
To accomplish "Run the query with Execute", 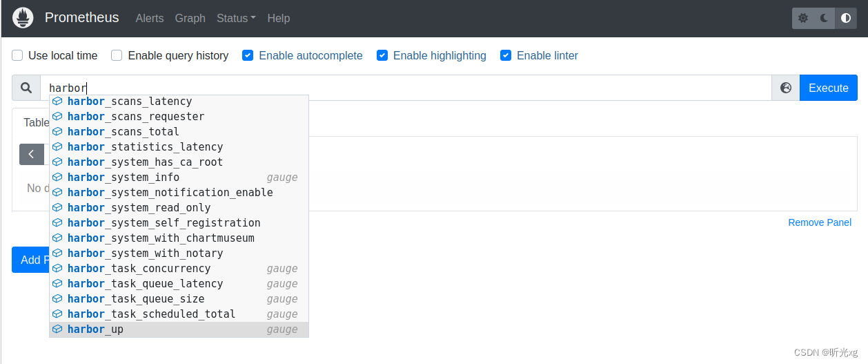I will (829, 88).
